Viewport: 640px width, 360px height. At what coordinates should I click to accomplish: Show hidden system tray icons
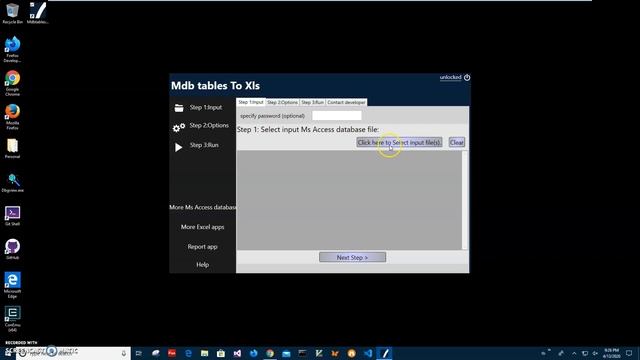574,353
